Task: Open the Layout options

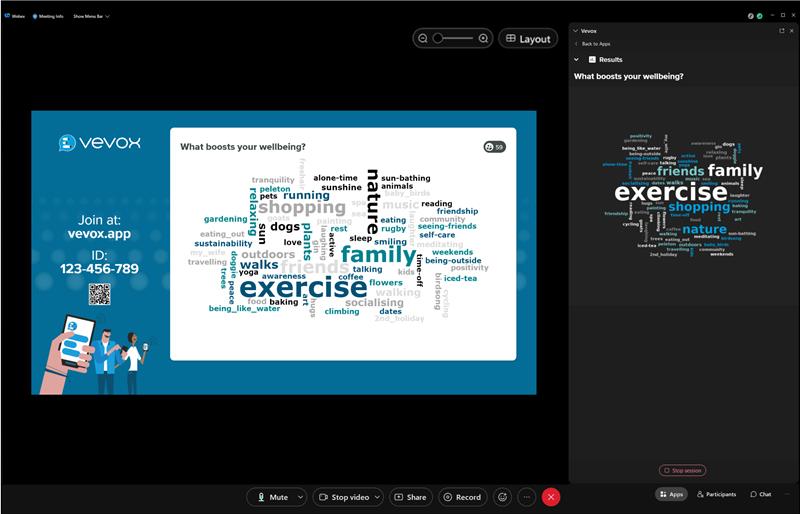Action: (528, 38)
